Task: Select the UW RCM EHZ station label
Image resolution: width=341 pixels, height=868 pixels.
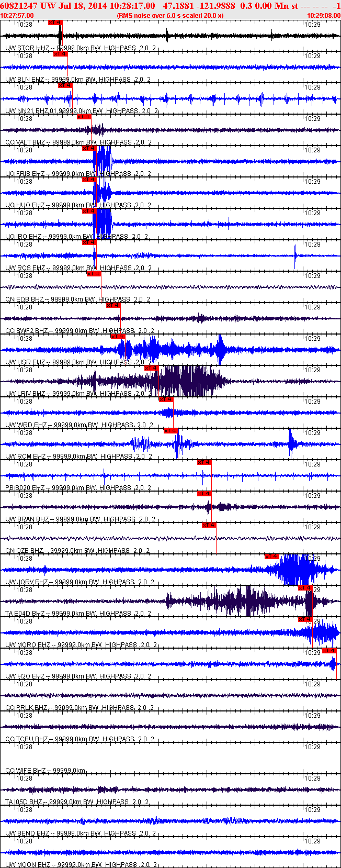Action: [26, 457]
